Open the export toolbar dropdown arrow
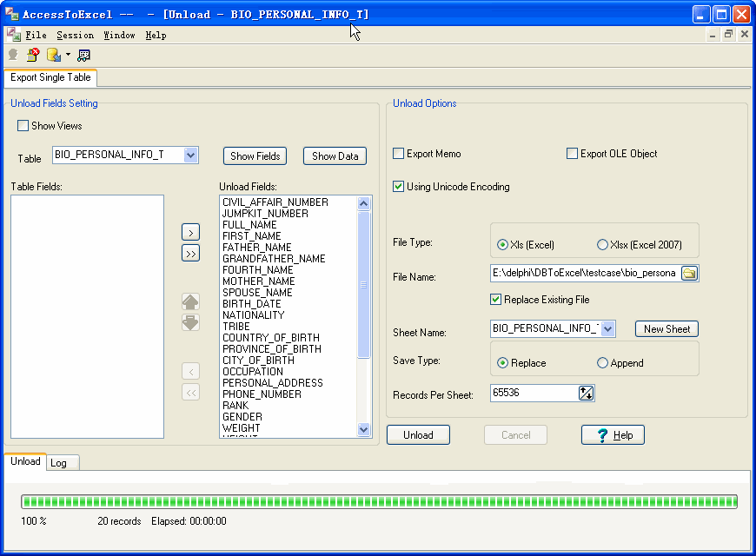This screenshot has height=556, width=756. click(x=68, y=55)
